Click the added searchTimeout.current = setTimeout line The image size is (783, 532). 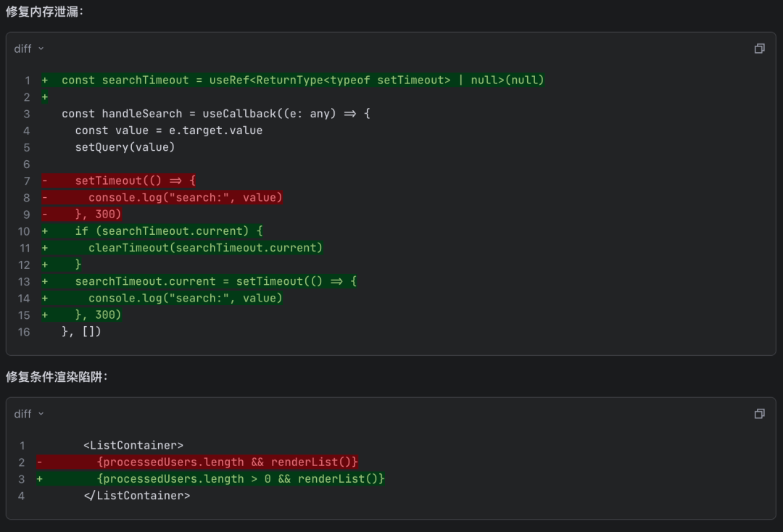click(215, 281)
